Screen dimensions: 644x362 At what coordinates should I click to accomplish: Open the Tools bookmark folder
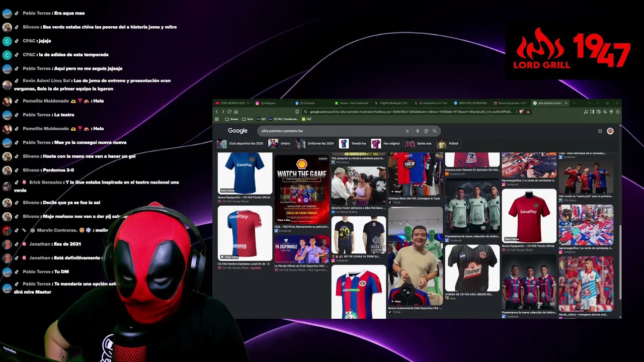coord(248,119)
